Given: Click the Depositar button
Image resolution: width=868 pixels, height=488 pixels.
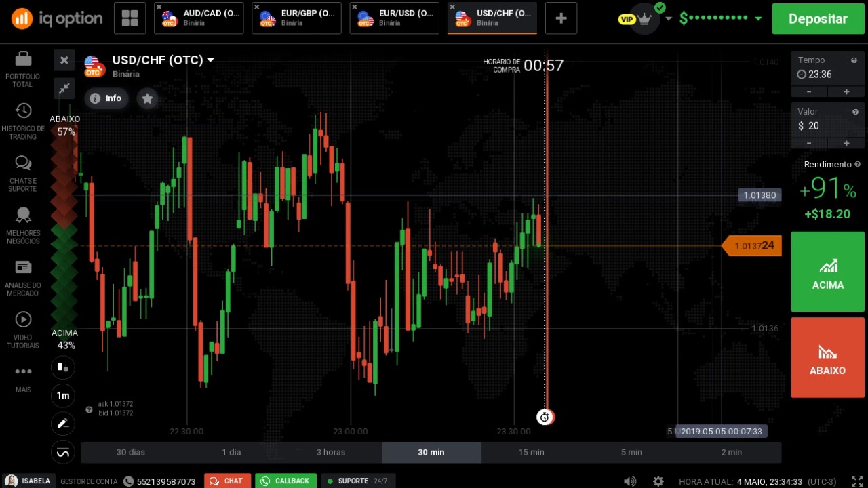Looking at the screenshot, I should click(818, 19).
